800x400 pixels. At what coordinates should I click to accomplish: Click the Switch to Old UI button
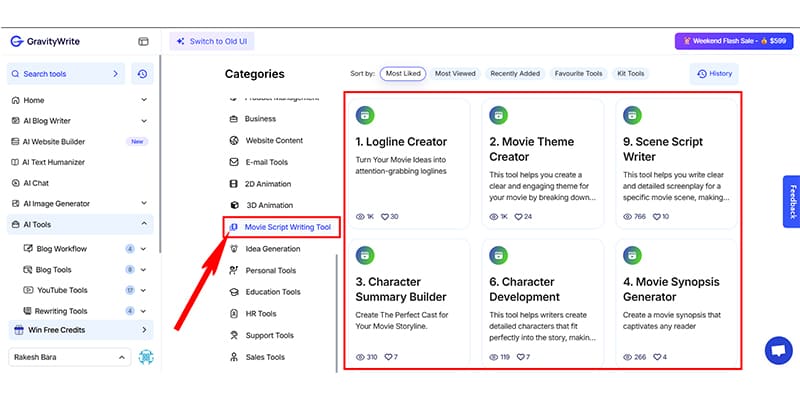coord(213,42)
